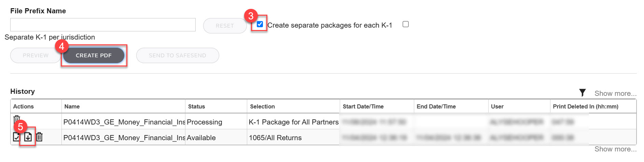Delete the Processing K-1 package row
This screenshot has height=162, width=644.
pyautogui.click(x=16, y=120)
